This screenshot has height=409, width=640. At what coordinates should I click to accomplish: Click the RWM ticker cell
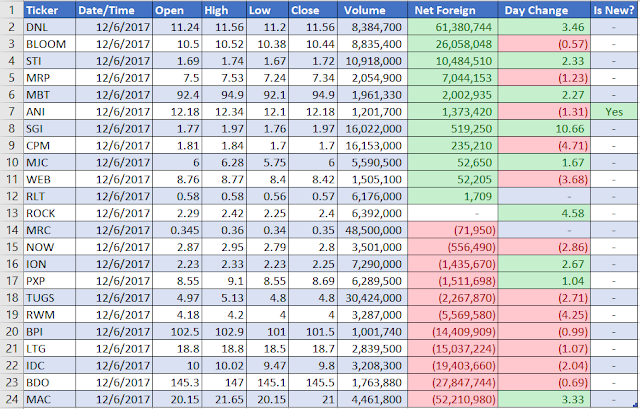49,315
